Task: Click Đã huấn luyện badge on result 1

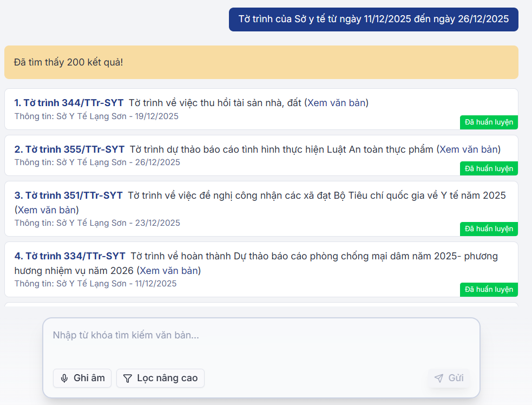Action: coord(489,122)
